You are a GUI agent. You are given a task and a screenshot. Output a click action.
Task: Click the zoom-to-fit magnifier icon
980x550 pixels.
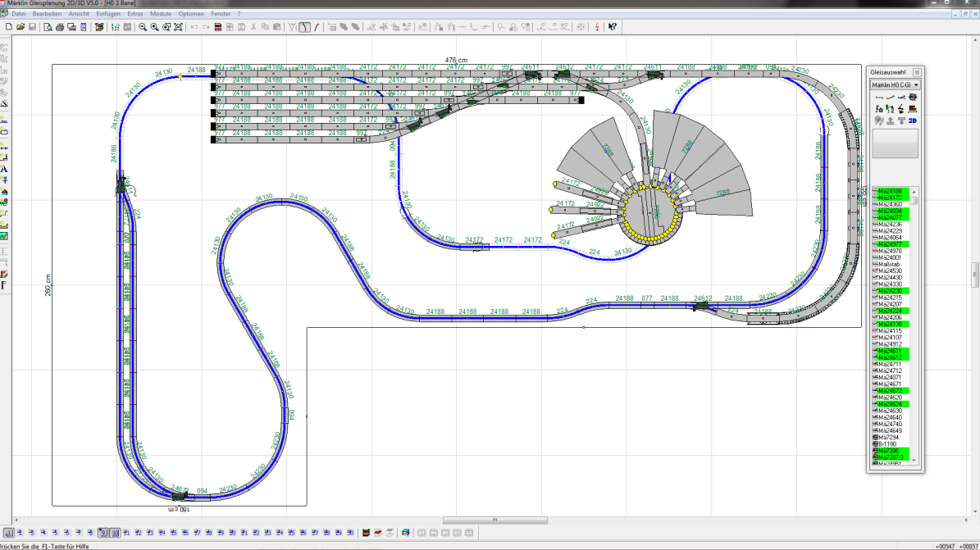178,27
